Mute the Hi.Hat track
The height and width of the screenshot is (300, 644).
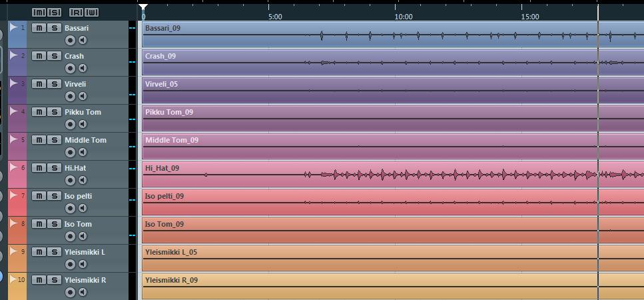(39, 168)
